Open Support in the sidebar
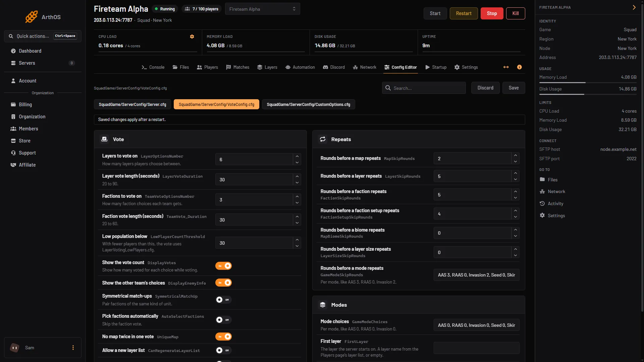The image size is (644, 362). coord(43,153)
